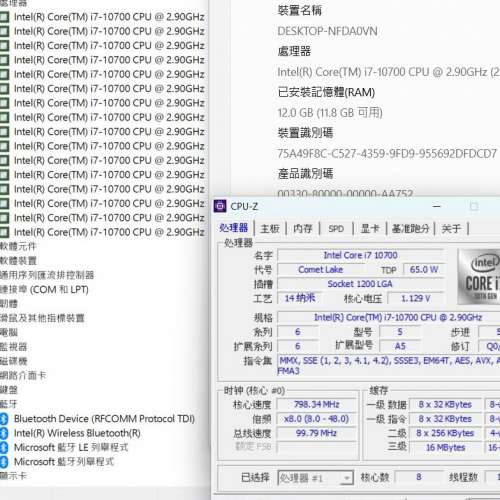Select the 通用序列匯流排控制器 category
The width and height of the screenshot is (500, 500).
(x=47, y=275)
